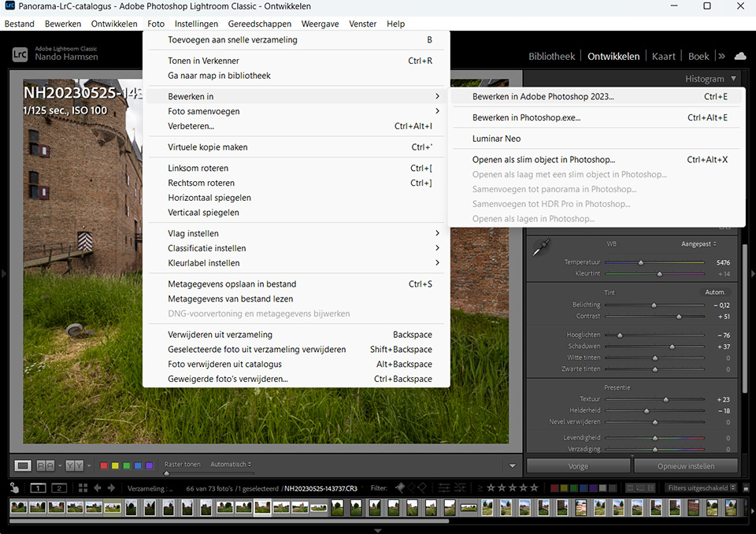The height and width of the screenshot is (534, 756).
Task: Open the cloud sync status icon
Action: tap(740, 56)
